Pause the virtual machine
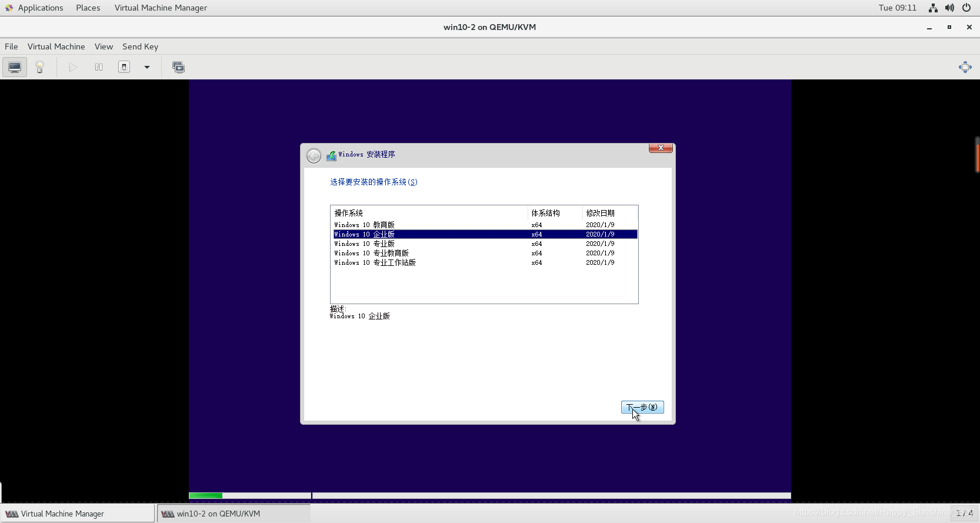Image resolution: width=980 pixels, height=523 pixels. 99,67
